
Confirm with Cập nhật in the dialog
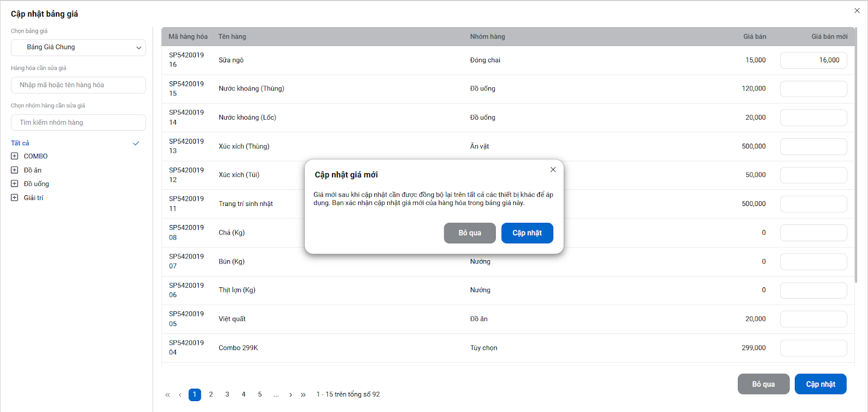pos(527,233)
